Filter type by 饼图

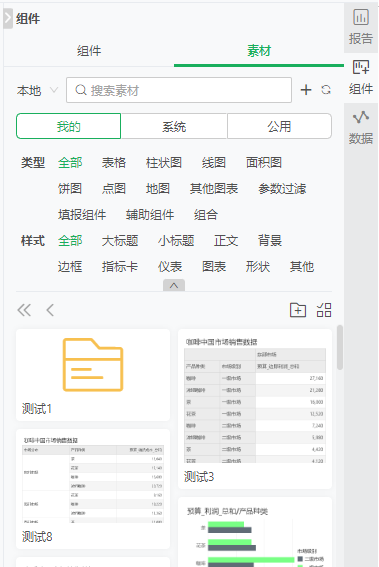70,188
